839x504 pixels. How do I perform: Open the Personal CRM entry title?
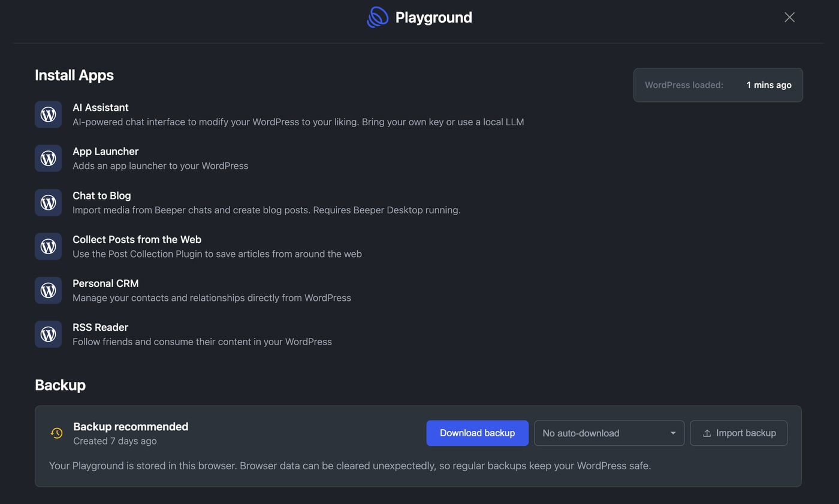(105, 283)
